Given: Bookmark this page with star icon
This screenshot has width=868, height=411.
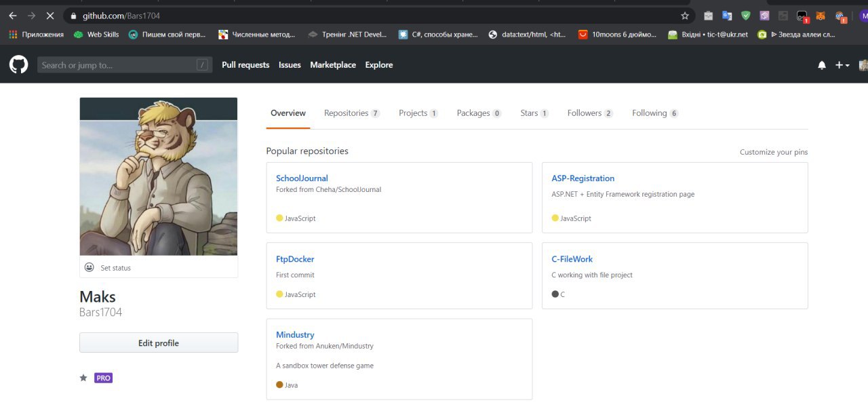Looking at the screenshot, I should click(x=685, y=16).
